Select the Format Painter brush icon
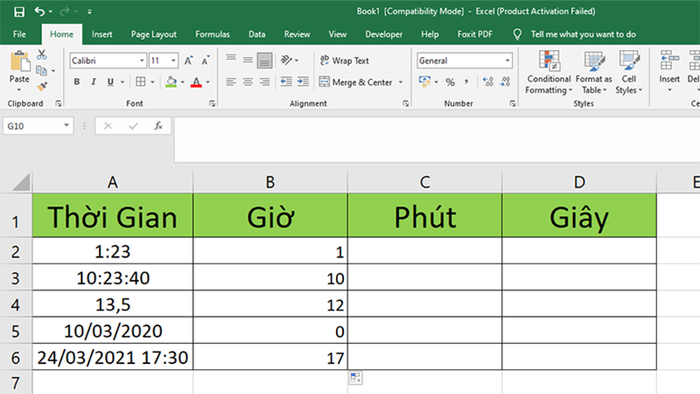The image size is (700, 394). tap(42, 87)
